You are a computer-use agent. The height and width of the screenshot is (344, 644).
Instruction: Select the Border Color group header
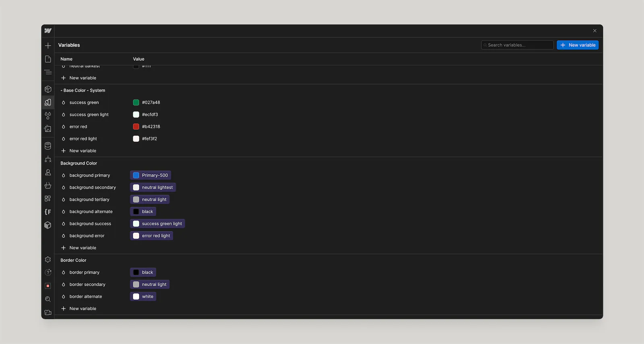[x=73, y=260]
